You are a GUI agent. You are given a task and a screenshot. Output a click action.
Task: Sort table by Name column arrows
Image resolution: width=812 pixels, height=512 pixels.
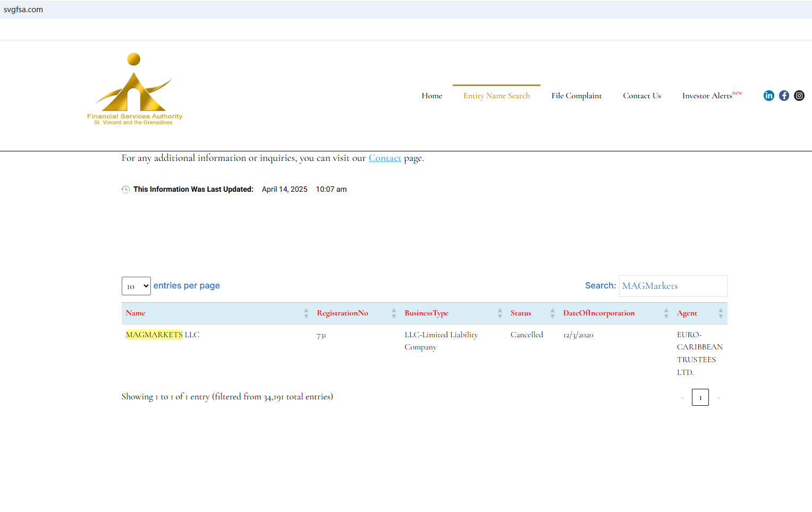coord(306,313)
